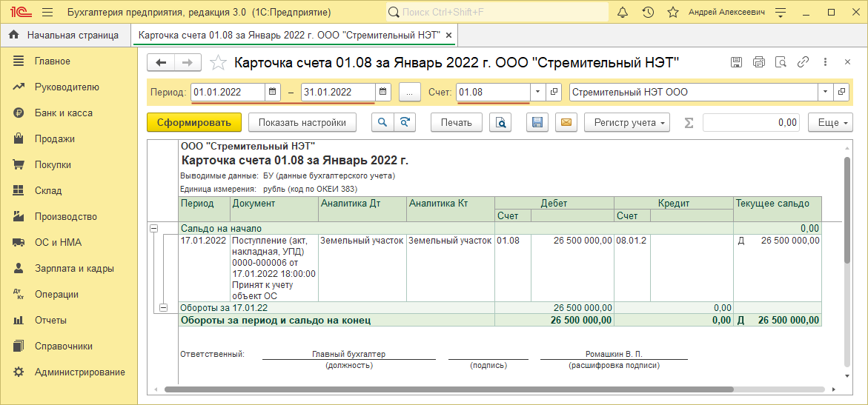Image resolution: width=868 pixels, height=405 pixels.
Task: Open Зарплата и кадры section
Action: tap(74, 268)
